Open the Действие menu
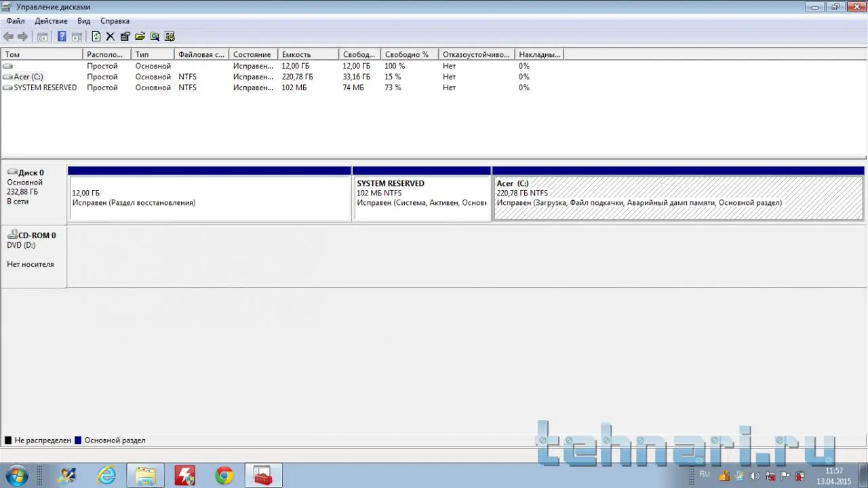 coord(51,21)
